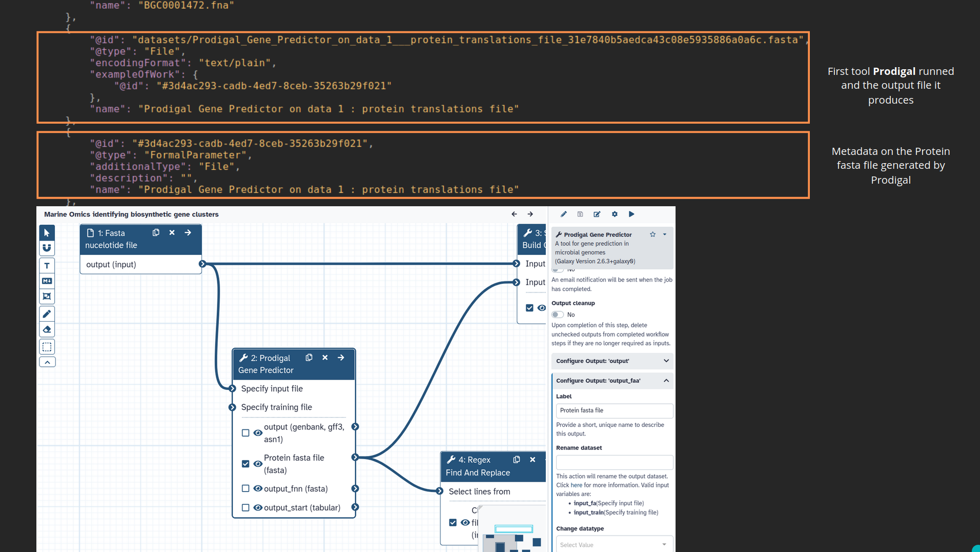The height and width of the screenshot is (552, 980).
Task: Click output_start (tabular) output terminal
Action: click(355, 507)
